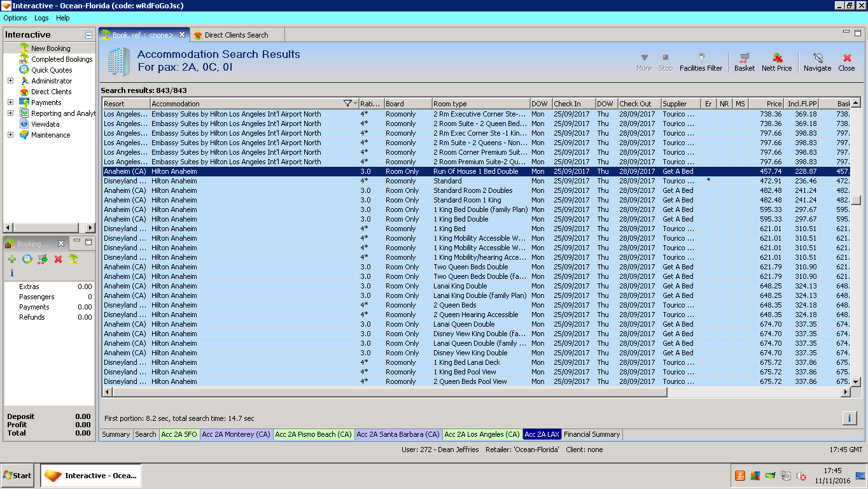The width and height of the screenshot is (868, 489).
Task: Click the Price column header
Action: pyautogui.click(x=766, y=104)
